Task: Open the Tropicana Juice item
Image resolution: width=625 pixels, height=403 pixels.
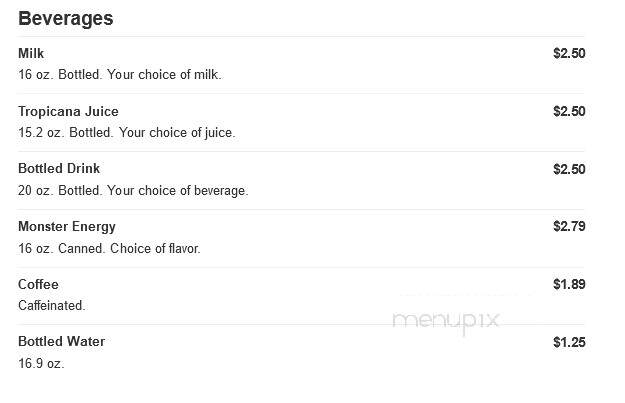Action: (x=68, y=111)
